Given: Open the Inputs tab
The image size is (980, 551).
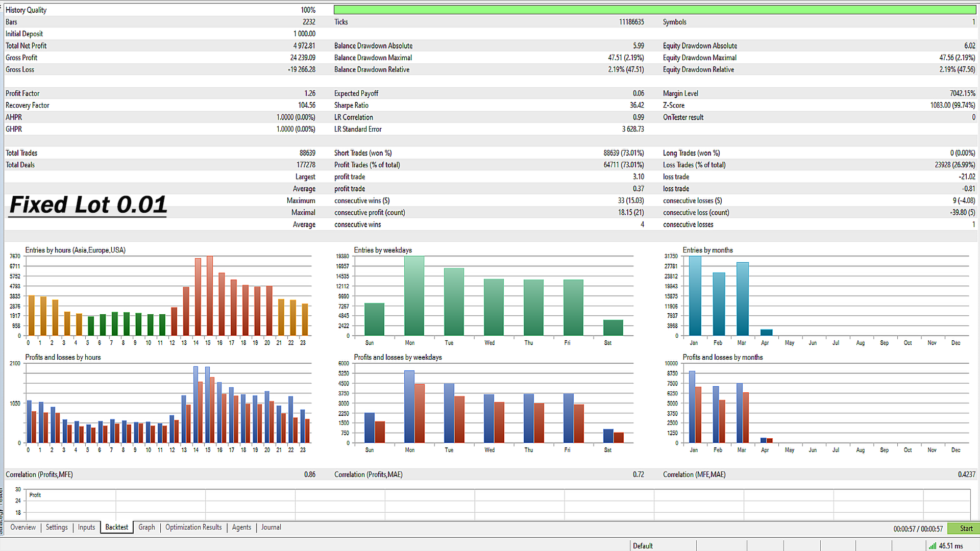Looking at the screenshot, I should point(86,528).
